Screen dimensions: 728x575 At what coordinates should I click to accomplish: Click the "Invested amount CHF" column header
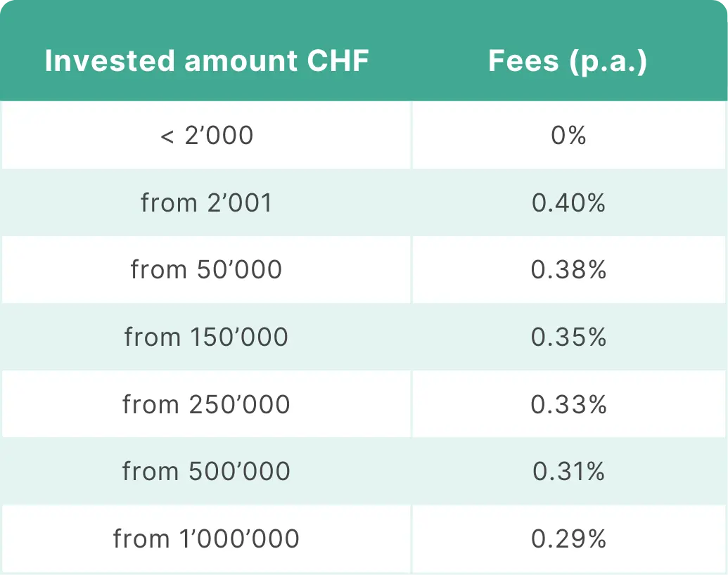pos(206,61)
